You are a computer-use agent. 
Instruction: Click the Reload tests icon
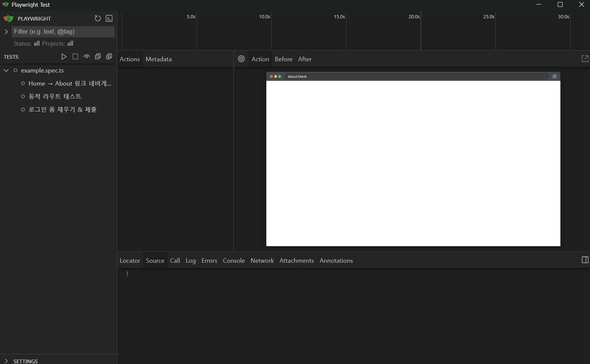pos(98,19)
